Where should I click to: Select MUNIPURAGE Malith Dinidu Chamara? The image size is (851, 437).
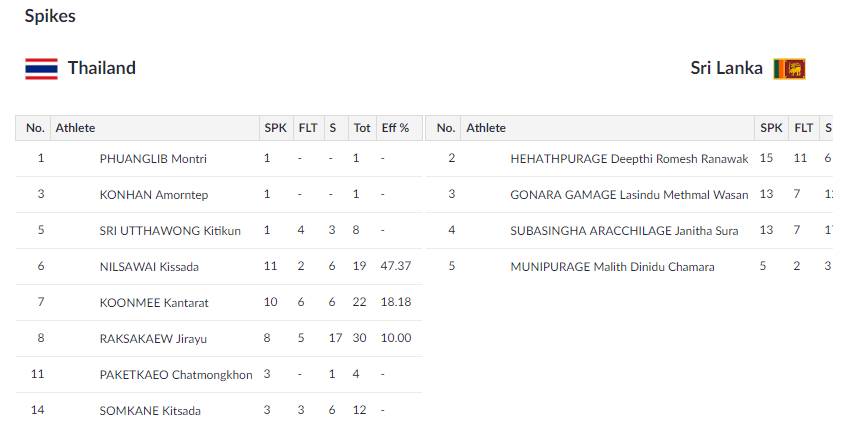(612, 266)
